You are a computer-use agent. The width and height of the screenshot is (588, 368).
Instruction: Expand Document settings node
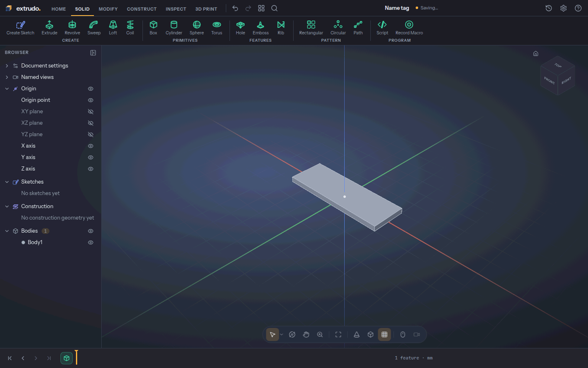click(7, 66)
